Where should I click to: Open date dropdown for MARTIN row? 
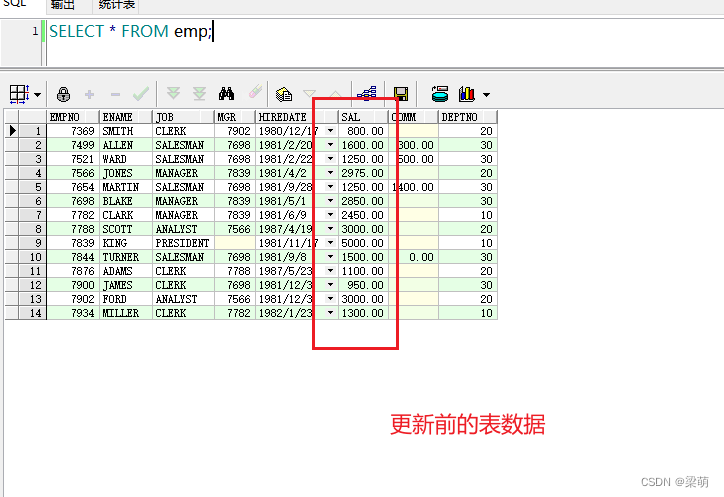[x=331, y=187]
